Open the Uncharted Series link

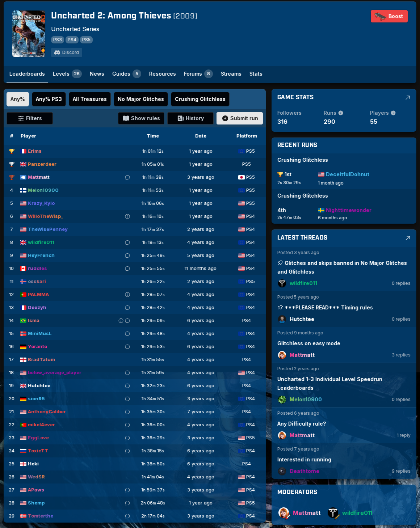pos(75,29)
